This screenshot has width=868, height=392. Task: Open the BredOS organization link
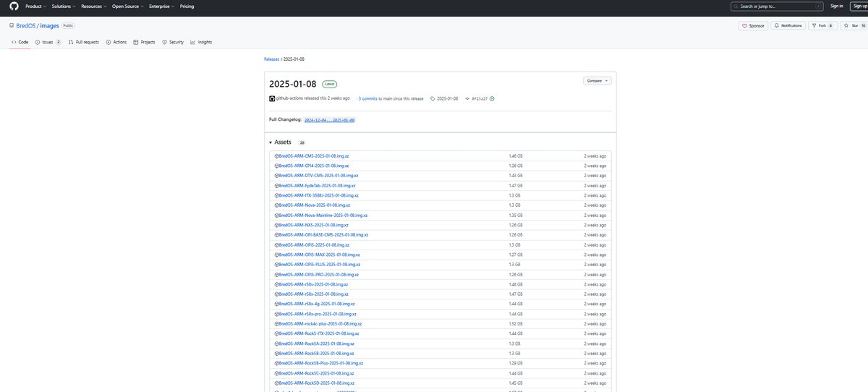click(26, 25)
